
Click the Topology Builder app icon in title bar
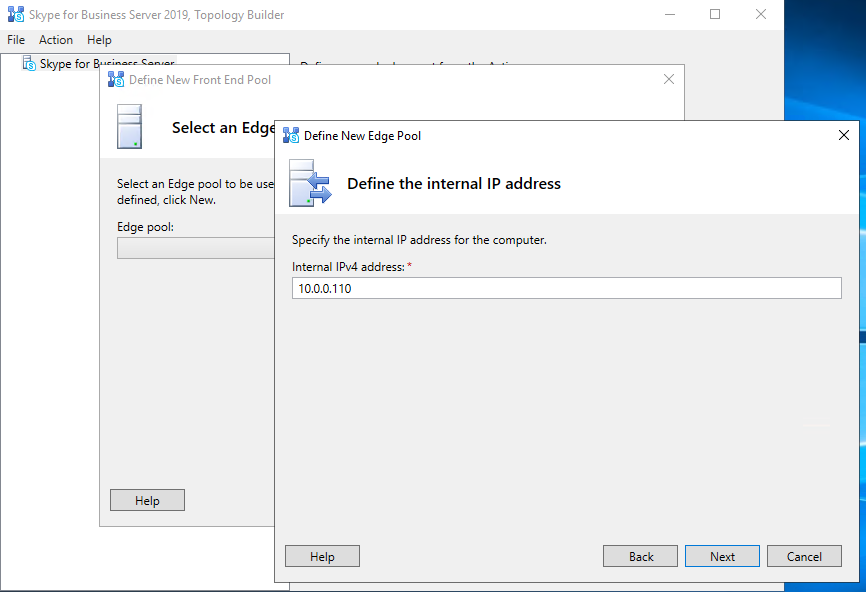(16, 14)
